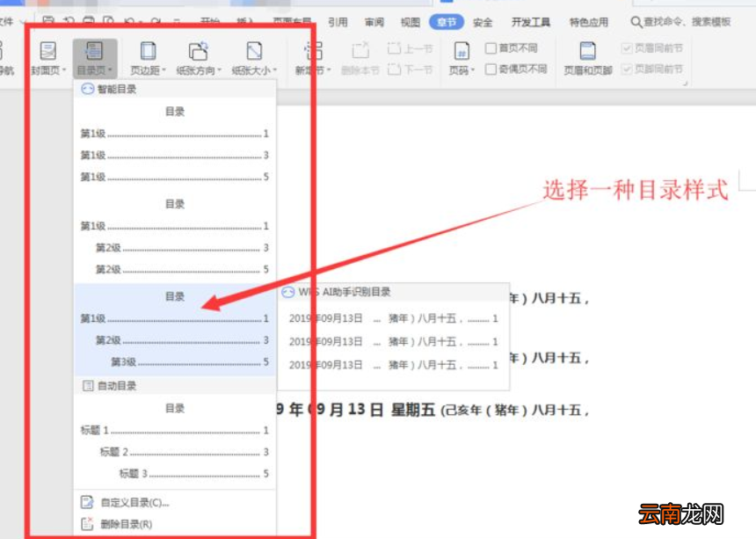Toggle 页脚同前节 checkbox
The image size is (756, 539).
(x=627, y=69)
